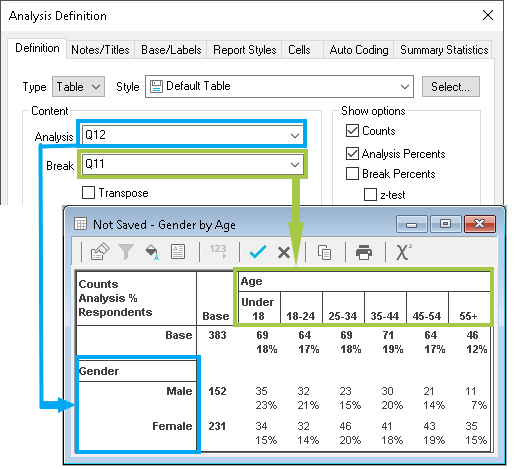This screenshot has width=515, height=470.
Task: Enable the Break Percents checkbox
Action: click(x=352, y=174)
